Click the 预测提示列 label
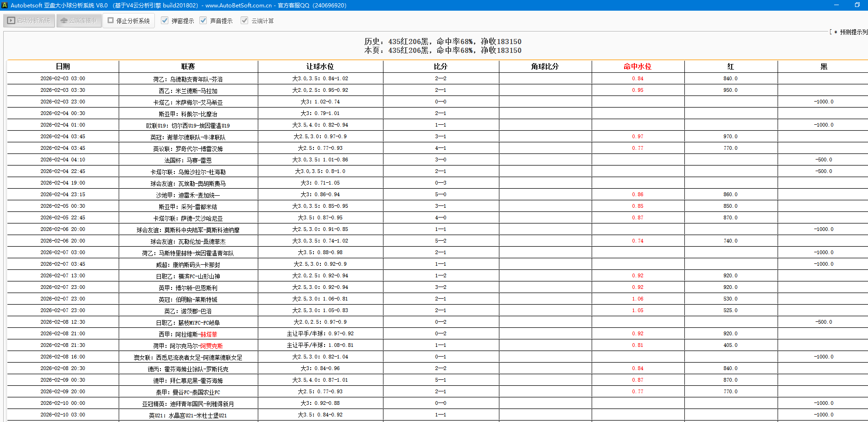The height and width of the screenshot is (422, 868). 853,32
